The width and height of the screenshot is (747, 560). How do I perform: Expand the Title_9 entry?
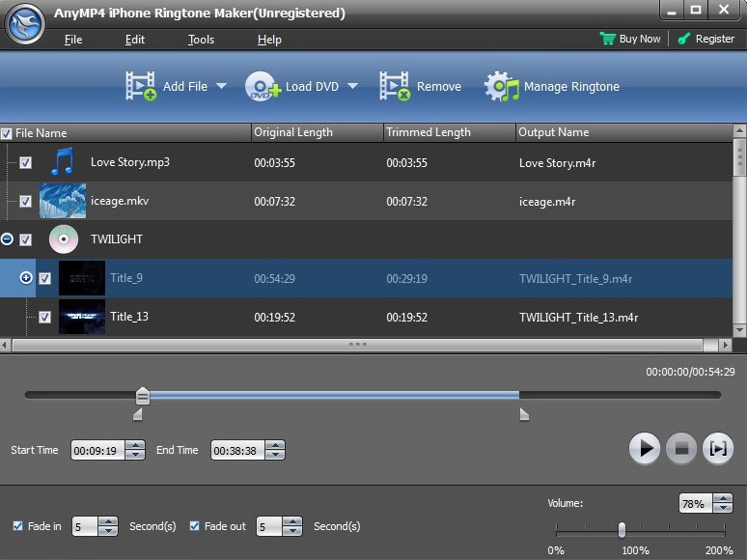pyautogui.click(x=26, y=277)
